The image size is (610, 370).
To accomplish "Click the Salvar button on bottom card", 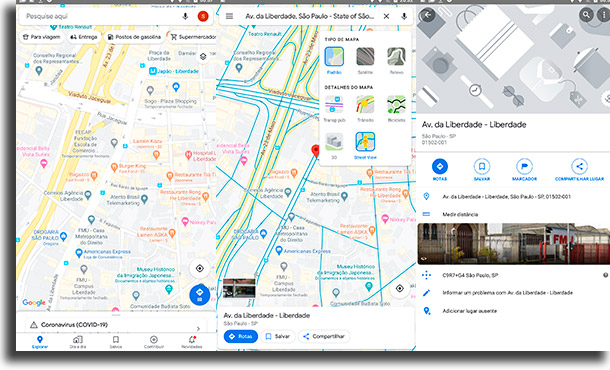I will click(278, 336).
